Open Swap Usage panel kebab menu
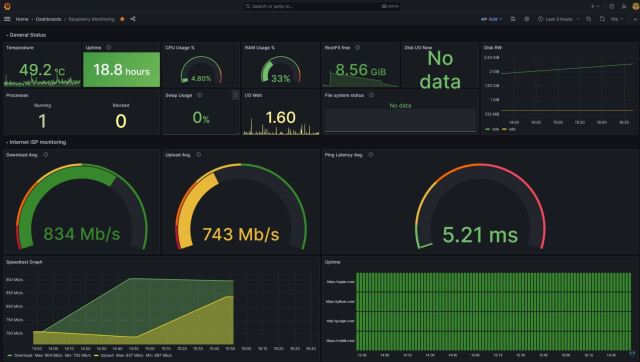The image size is (640, 362). (236, 95)
